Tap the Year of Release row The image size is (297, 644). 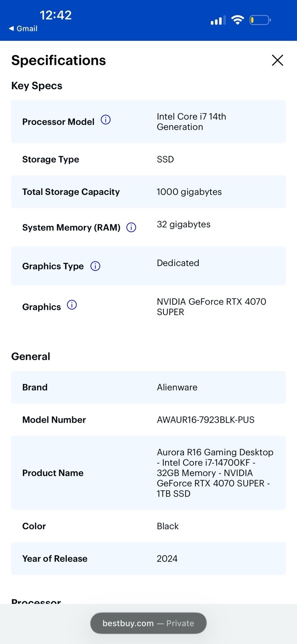tap(148, 559)
